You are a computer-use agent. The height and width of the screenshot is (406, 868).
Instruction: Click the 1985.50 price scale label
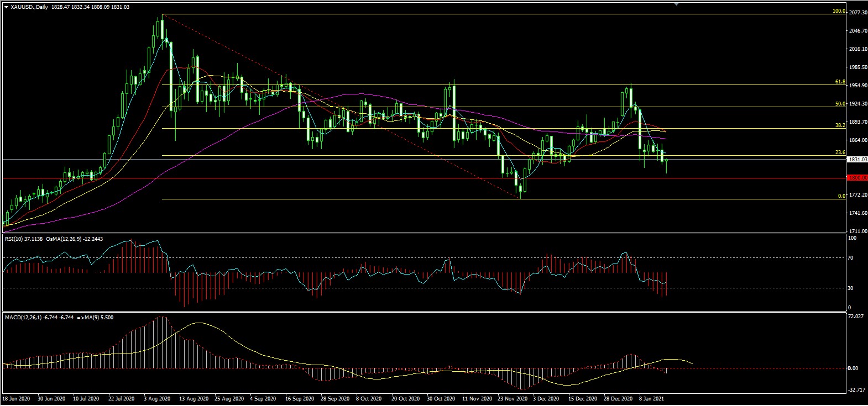tap(857, 67)
